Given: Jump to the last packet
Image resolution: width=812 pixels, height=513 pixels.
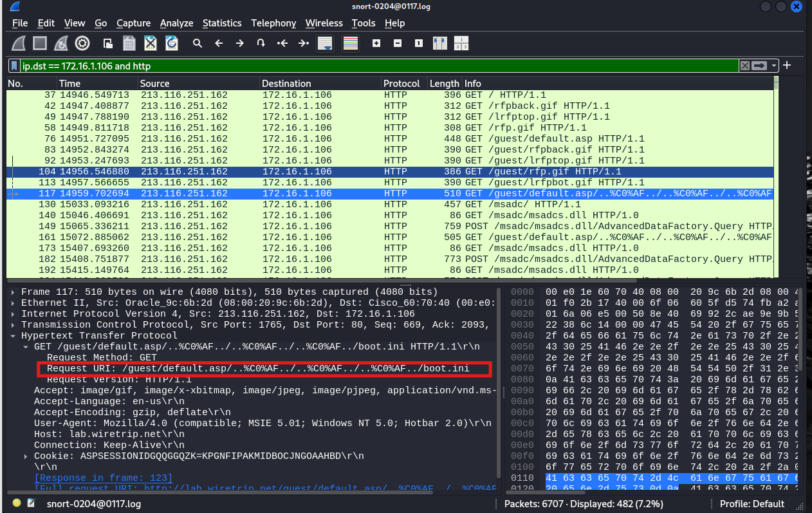Looking at the screenshot, I should point(303,43).
